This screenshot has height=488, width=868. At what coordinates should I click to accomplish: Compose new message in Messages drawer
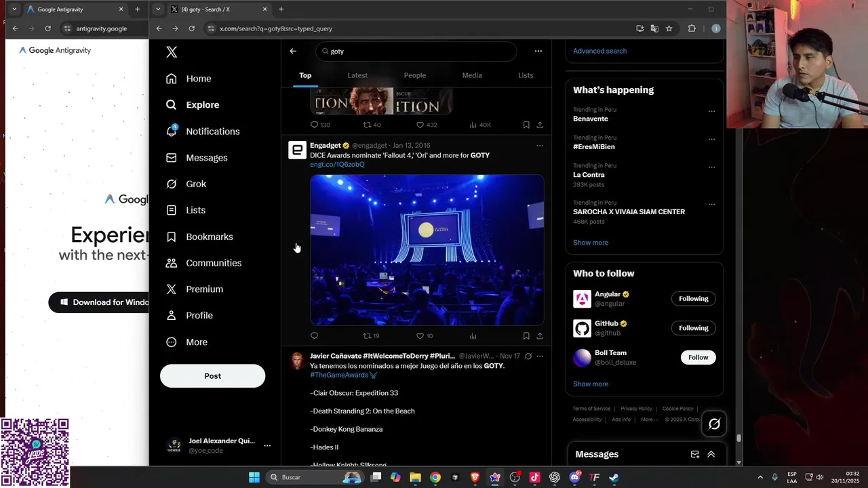click(694, 454)
